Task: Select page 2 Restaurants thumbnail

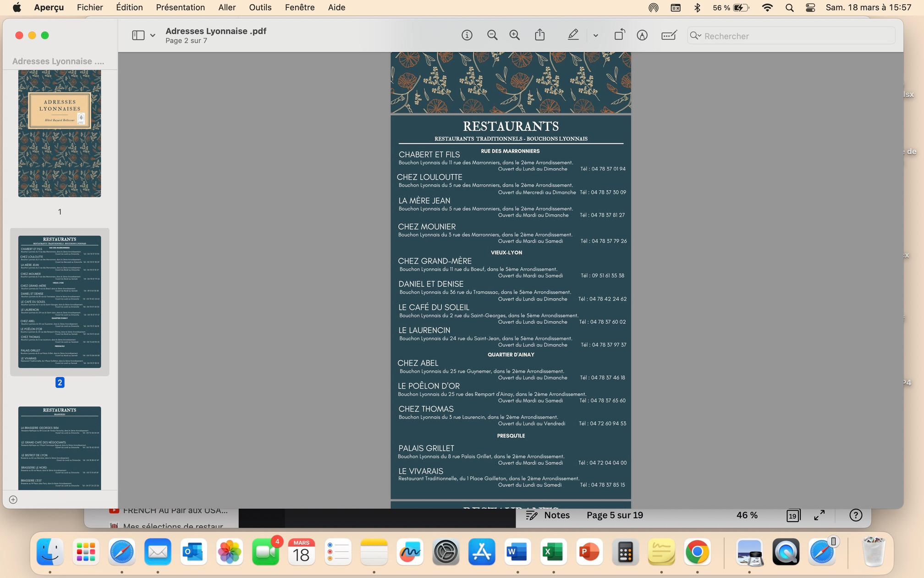Action: [60, 301]
